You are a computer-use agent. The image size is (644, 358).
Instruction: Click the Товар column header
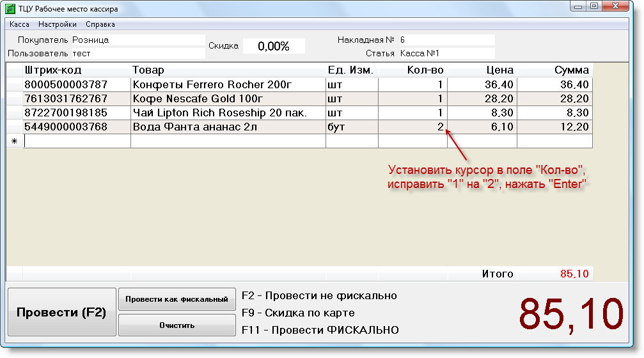click(x=228, y=70)
